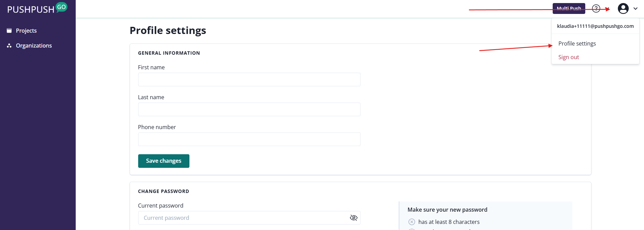The image size is (644, 230).
Task: Click the Projects sidebar icon
Action: coord(9,31)
